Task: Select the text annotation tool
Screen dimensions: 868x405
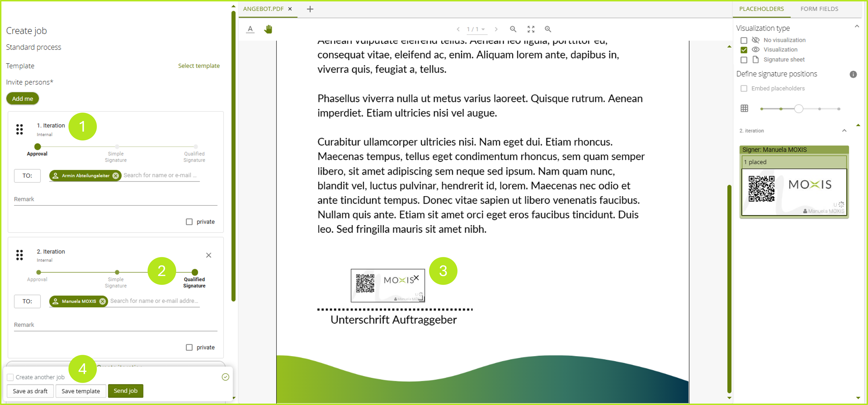Action: point(250,29)
